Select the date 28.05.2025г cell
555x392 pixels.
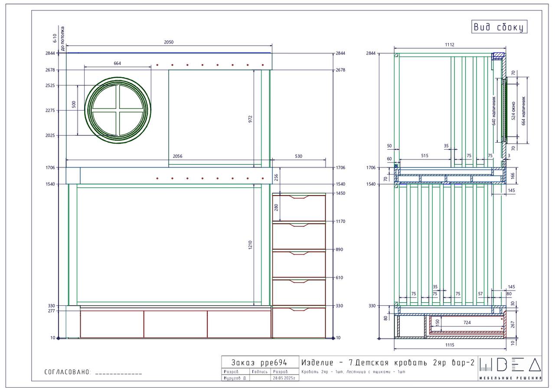(284, 378)
